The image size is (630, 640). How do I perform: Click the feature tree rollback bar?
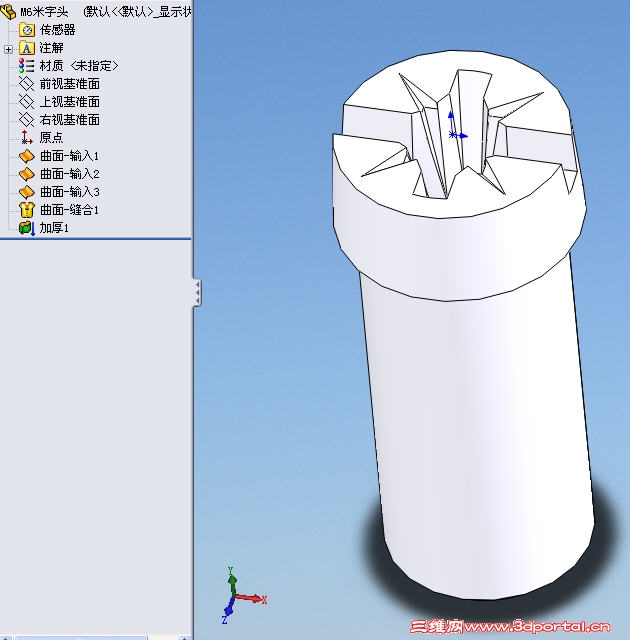tap(95, 238)
